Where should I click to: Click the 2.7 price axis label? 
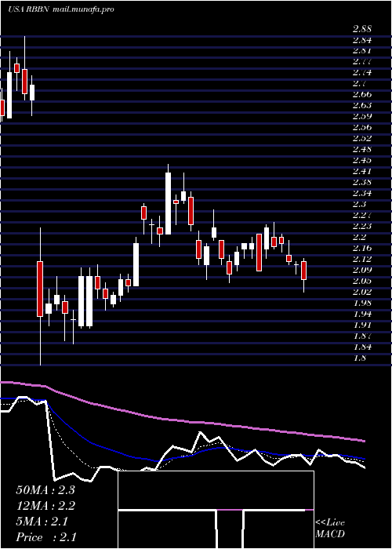coord(359,83)
